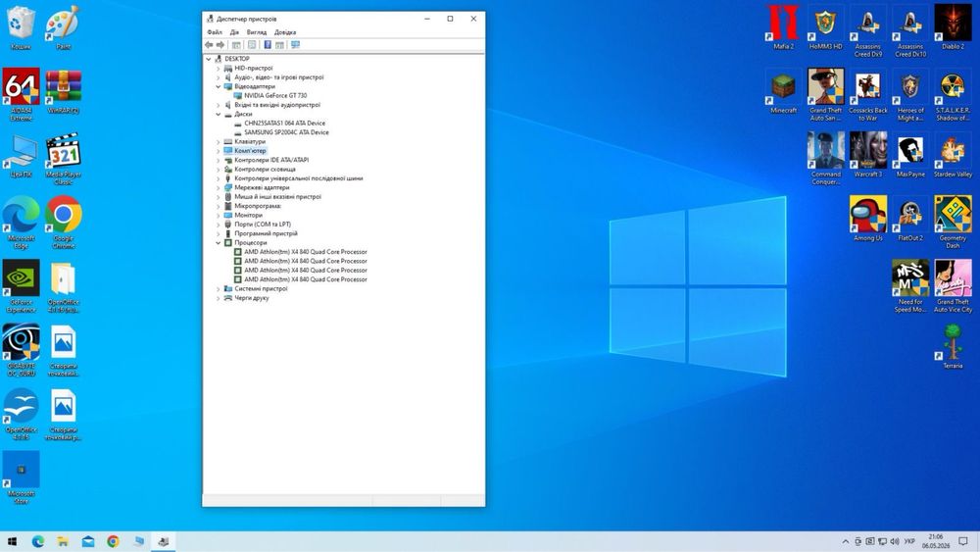Open the Warcraft 3 shortcut
The image size is (980, 552).
(x=868, y=155)
